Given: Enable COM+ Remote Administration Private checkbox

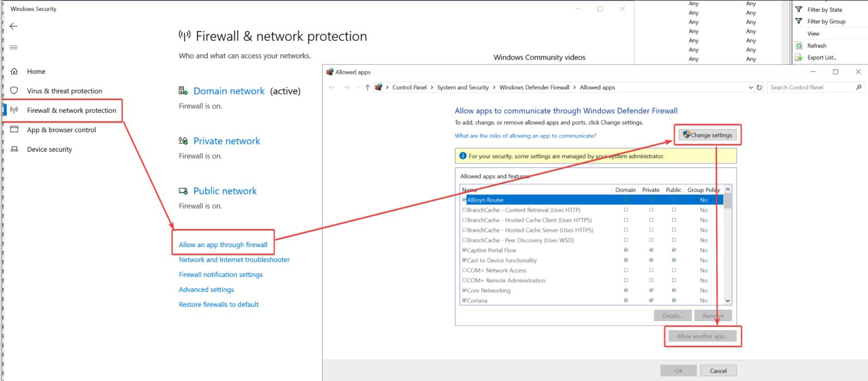Looking at the screenshot, I should click(x=651, y=280).
